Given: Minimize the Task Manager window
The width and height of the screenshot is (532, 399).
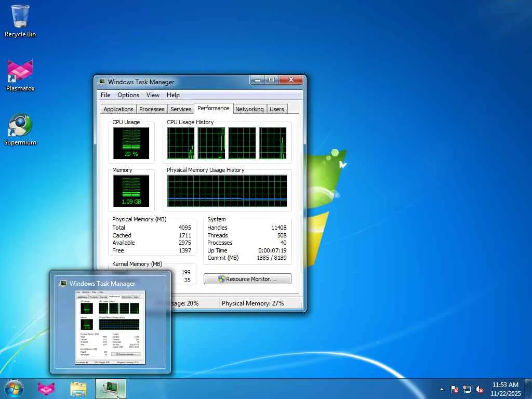Looking at the screenshot, I should click(x=258, y=80).
